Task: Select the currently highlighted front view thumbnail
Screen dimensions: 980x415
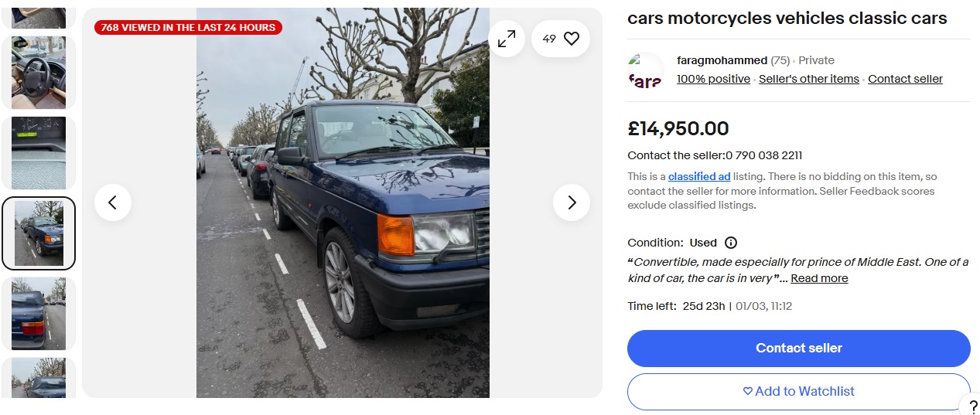Action: [39, 233]
